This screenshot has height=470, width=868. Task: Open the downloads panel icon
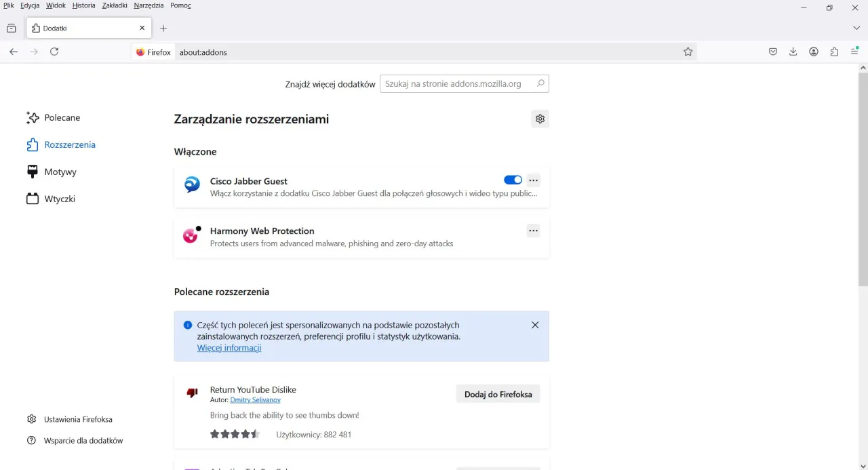coord(793,51)
